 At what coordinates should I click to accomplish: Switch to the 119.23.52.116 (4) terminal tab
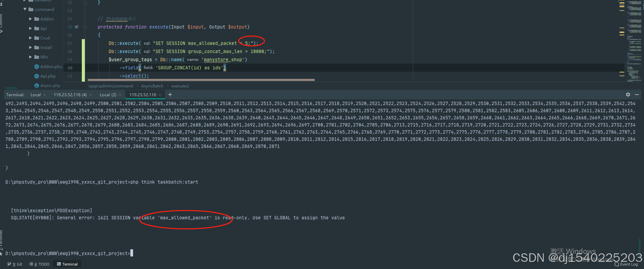pyautogui.click(x=70, y=95)
